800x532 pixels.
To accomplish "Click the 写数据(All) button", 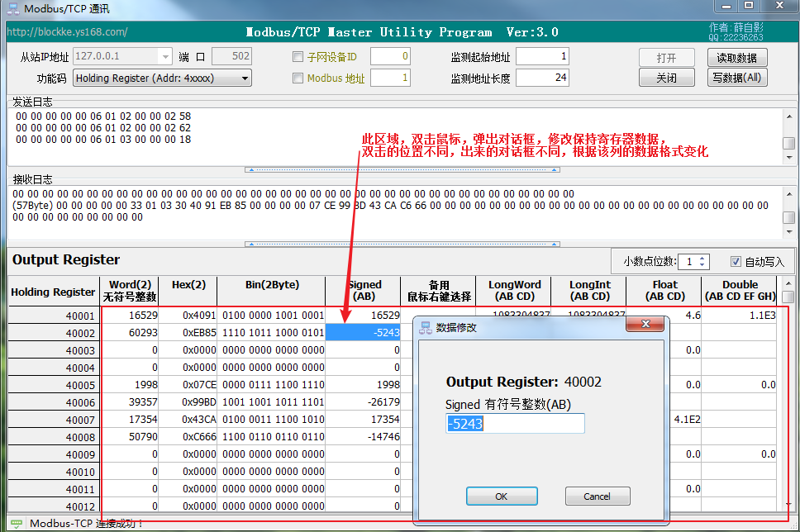I will click(x=737, y=78).
